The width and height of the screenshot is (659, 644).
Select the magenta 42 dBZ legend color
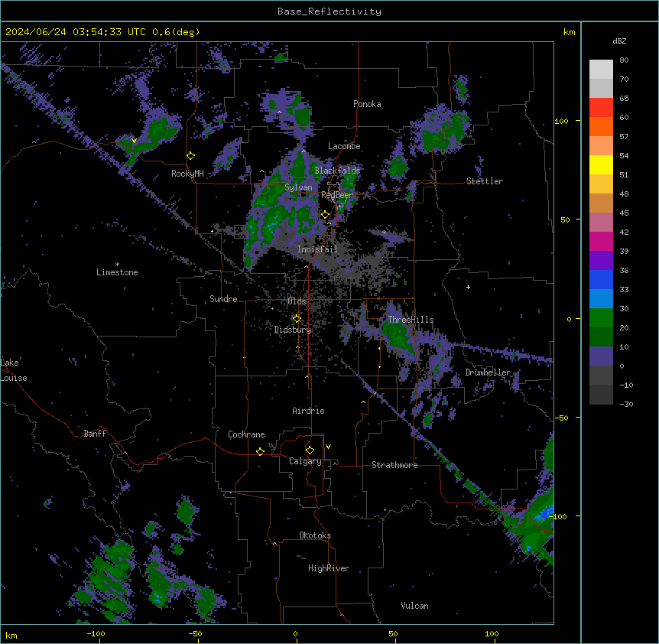pyautogui.click(x=601, y=241)
